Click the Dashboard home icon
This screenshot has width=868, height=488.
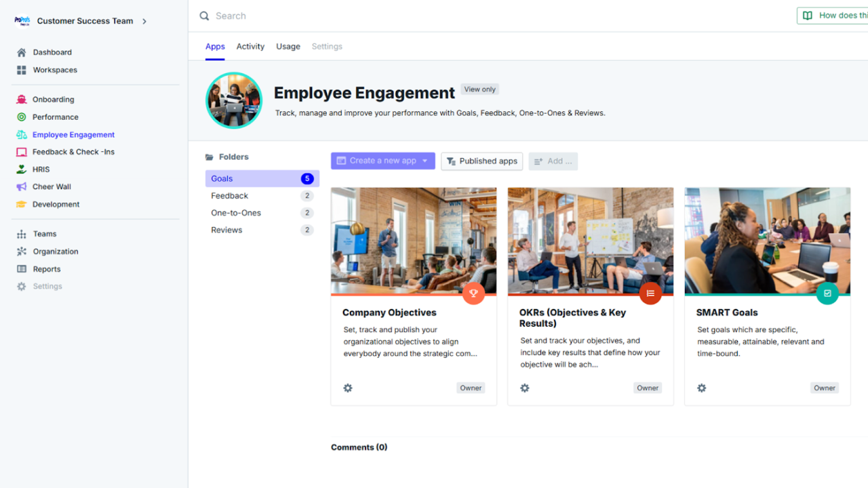[22, 52]
